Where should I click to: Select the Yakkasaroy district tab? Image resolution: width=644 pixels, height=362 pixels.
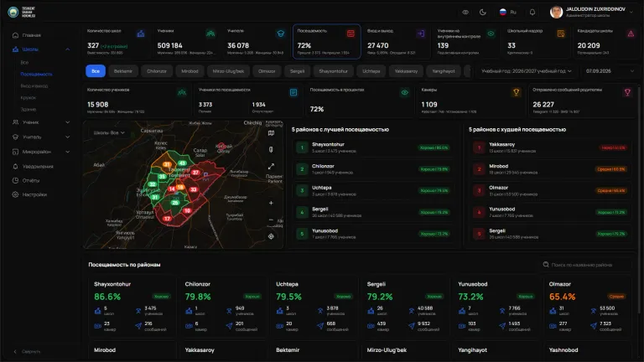[x=406, y=71]
